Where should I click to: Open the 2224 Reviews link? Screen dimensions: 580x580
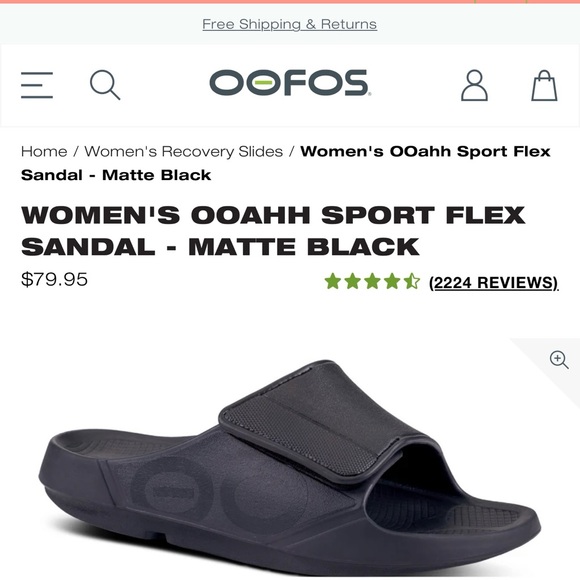[x=494, y=283]
